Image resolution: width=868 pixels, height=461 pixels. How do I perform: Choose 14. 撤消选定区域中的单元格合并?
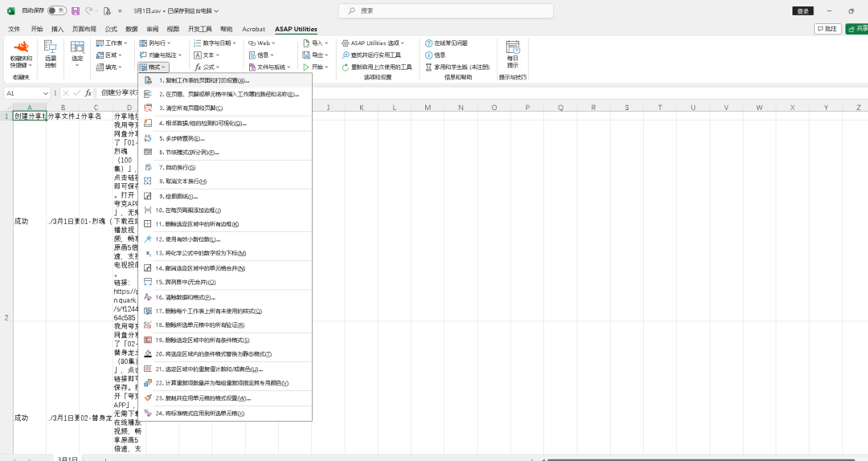225,268
